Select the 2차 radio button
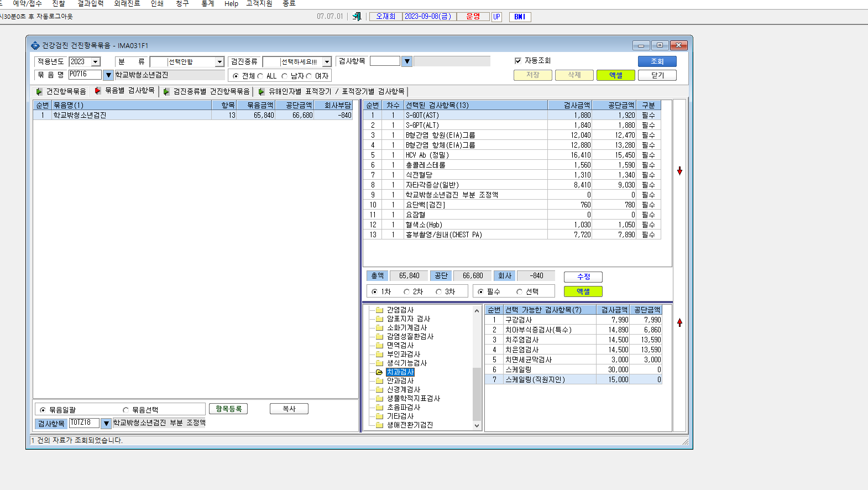Image resolution: width=868 pixels, height=490 pixels. [406, 291]
